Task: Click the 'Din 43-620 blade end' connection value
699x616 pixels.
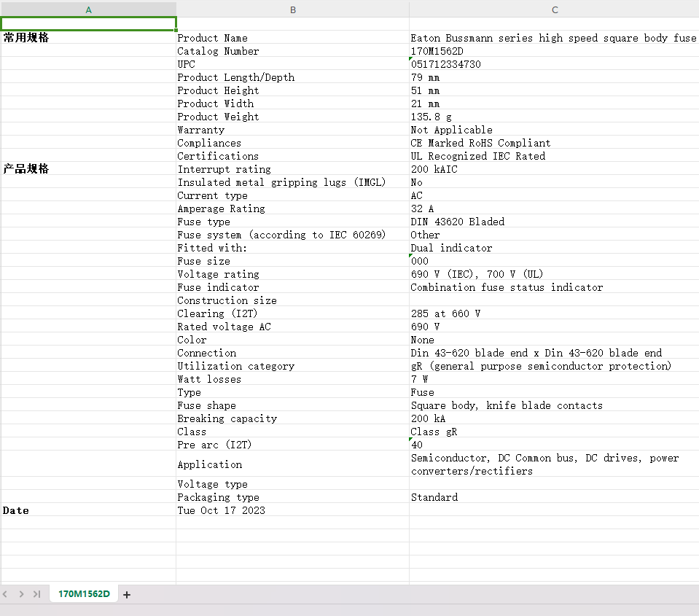Action: point(554,353)
